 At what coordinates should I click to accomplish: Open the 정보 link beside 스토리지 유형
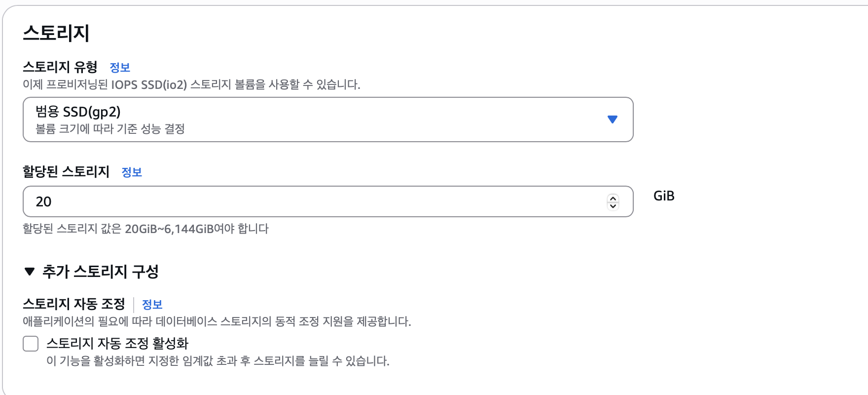120,68
